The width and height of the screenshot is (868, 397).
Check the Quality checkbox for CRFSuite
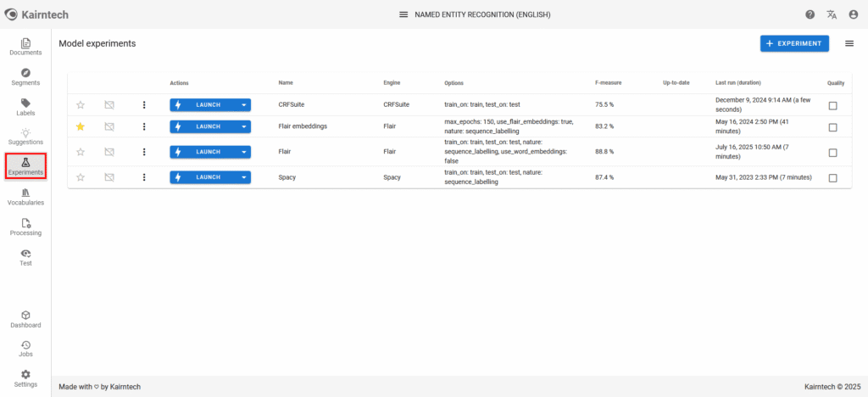(832, 105)
